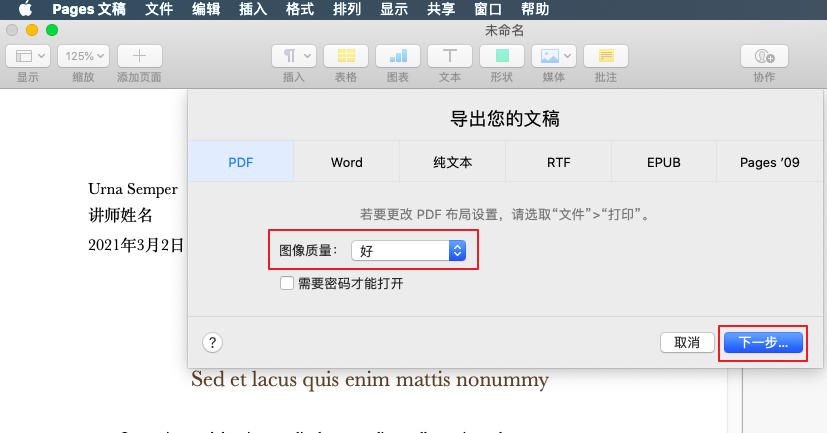The height and width of the screenshot is (433, 827).
Task: Open the 插入 paragraph toolbar dropdown
Action: click(294, 56)
